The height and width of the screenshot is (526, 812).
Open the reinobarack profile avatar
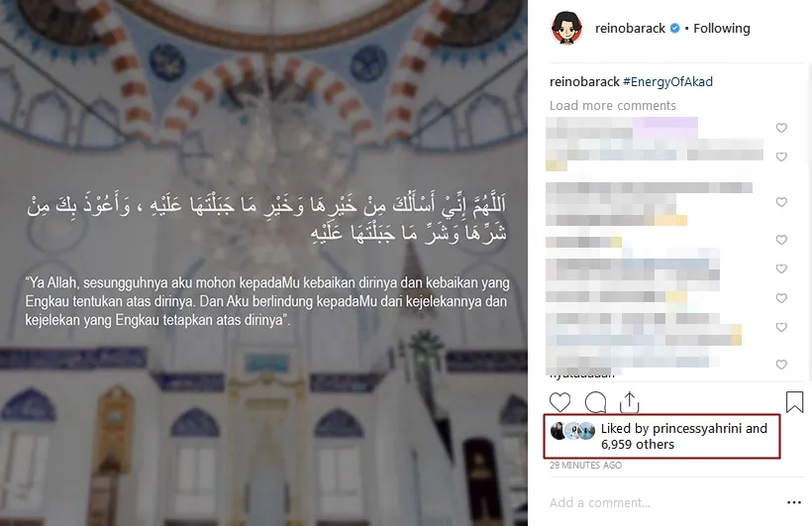[566, 28]
